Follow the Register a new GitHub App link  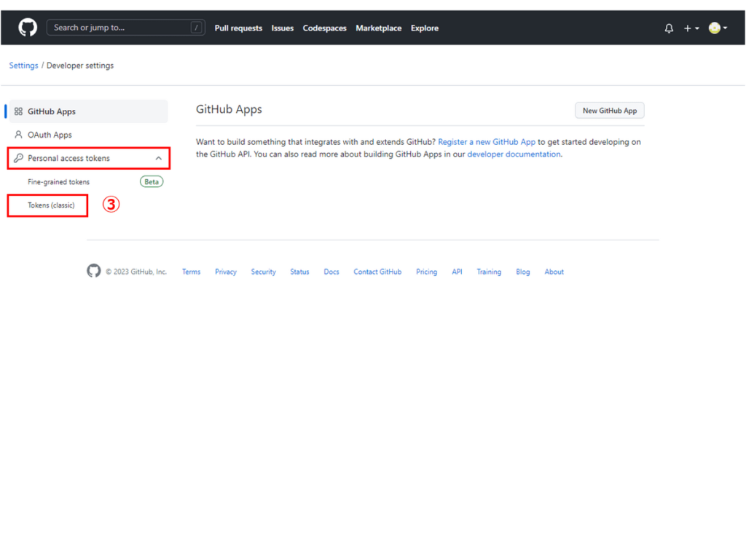click(486, 142)
